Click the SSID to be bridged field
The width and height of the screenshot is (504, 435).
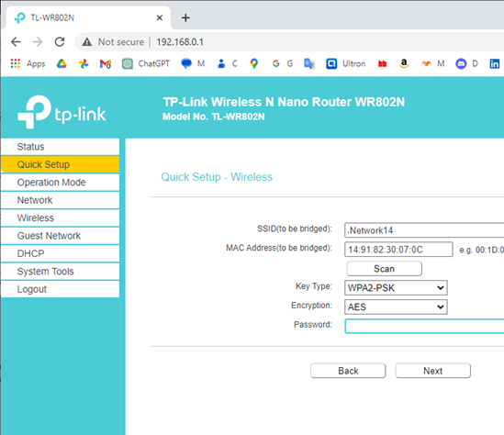tap(424, 230)
